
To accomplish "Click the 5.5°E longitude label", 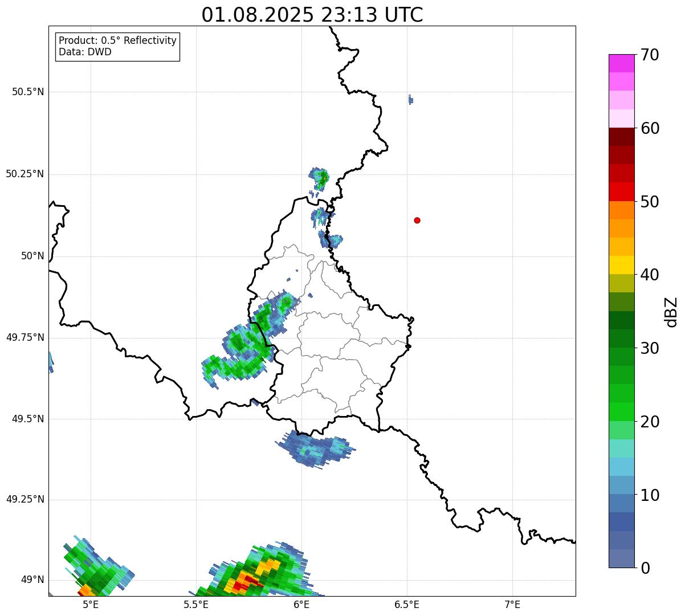I will pyautogui.click(x=196, y=604).
